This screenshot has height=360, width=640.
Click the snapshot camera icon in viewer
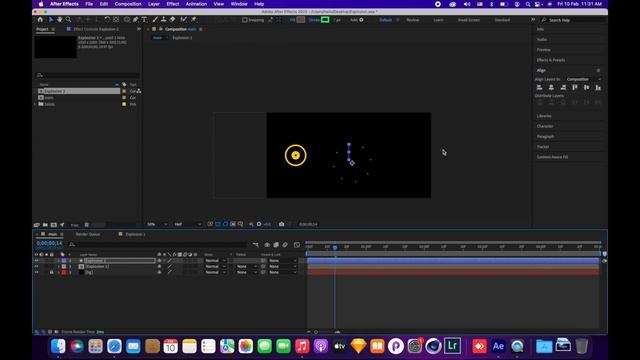pos(282,224)
